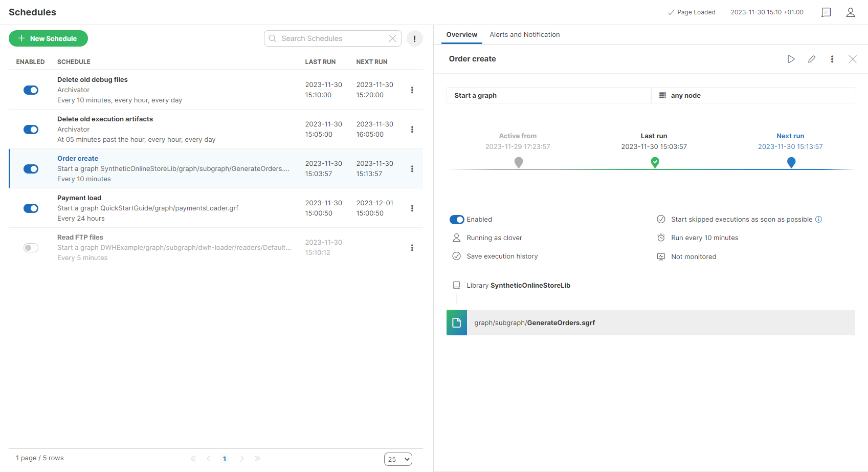This screenshot has width=868, height=472.
Task: Switch to Alerts and Notification tab
Action: [524, 35]
